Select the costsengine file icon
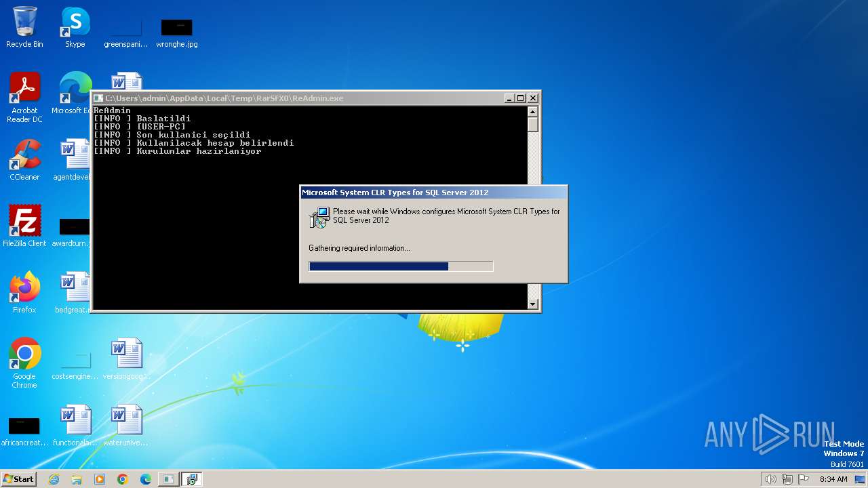The width and height of the screenshot is (868, 488). pos(75,366)
